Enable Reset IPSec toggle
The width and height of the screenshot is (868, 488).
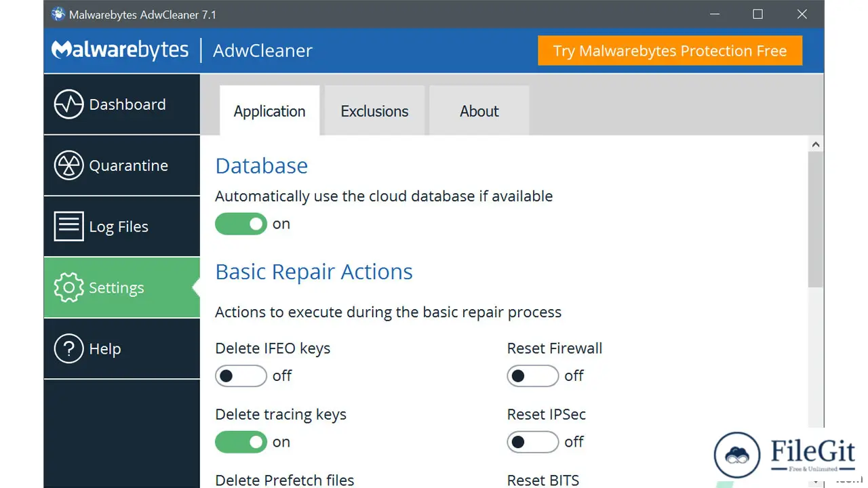(532, 442)
